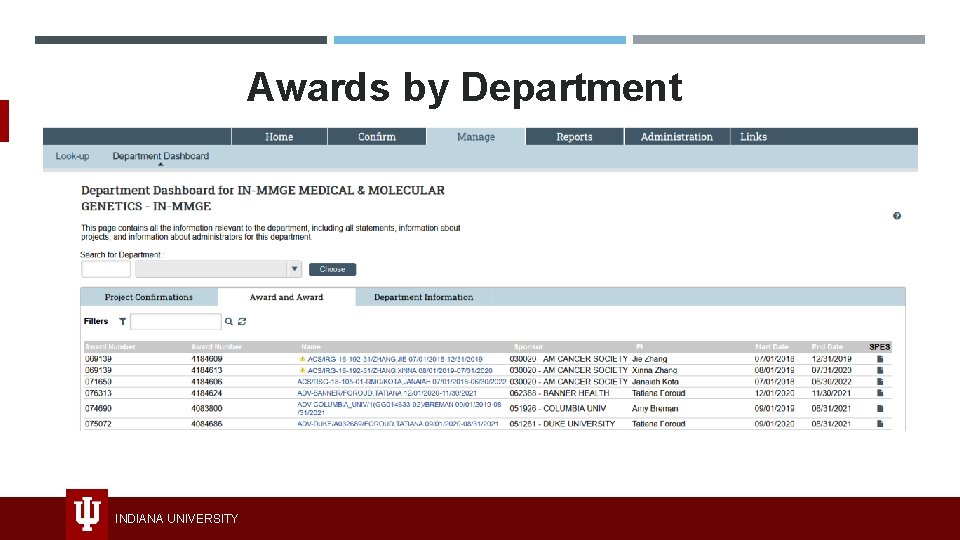Open the Confirm menu
Viewport: 960px width, 540px height.
coord(377,137)
